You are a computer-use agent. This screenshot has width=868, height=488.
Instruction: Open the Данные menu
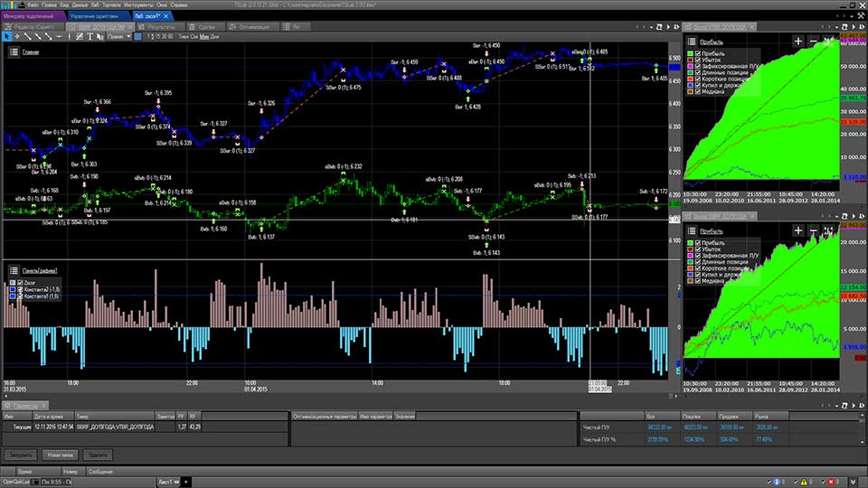(x=80, y=5)
